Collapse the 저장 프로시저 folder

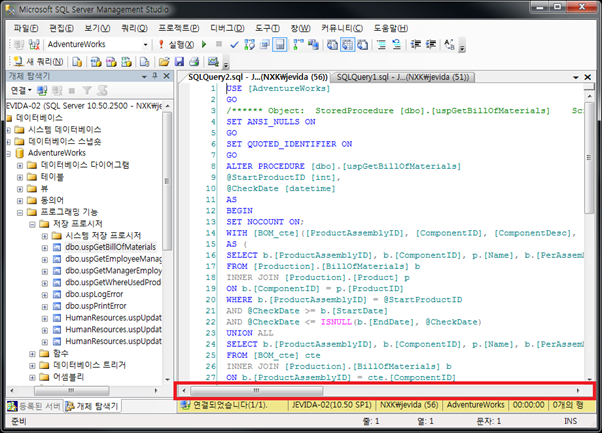pyautogui.click(x=32, y=225)
